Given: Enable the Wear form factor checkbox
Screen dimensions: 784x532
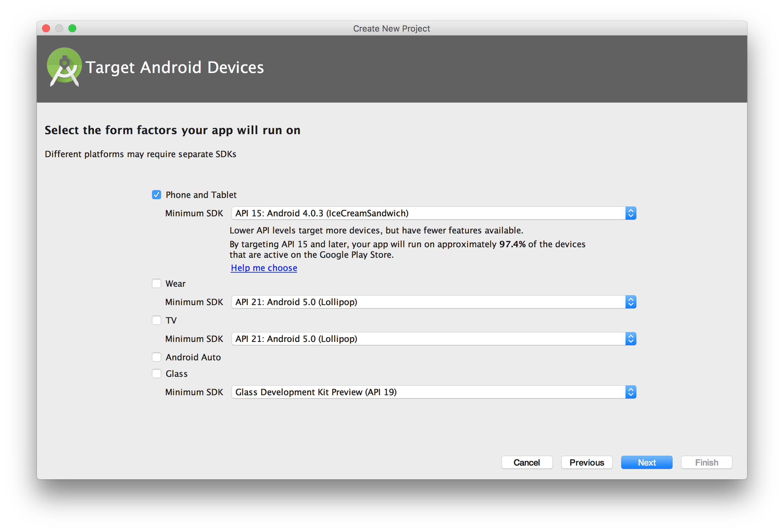Looking at the screenshot, I should tap(157, 283).
